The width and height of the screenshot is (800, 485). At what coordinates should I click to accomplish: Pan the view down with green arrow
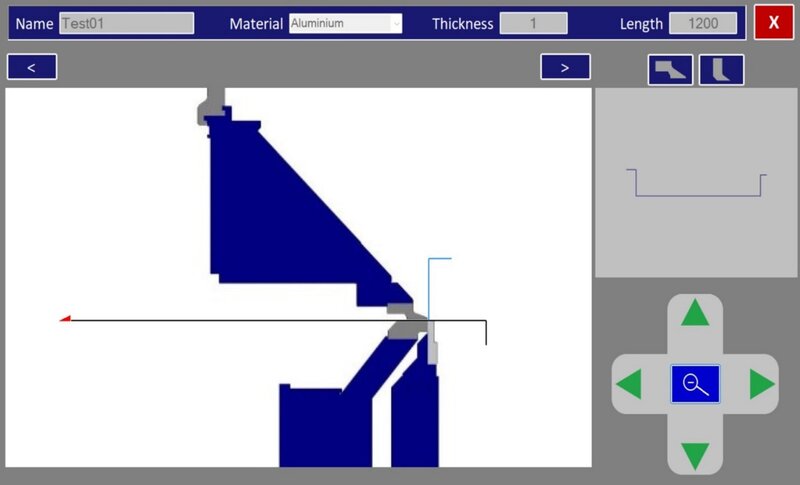[x=694, y=455]
